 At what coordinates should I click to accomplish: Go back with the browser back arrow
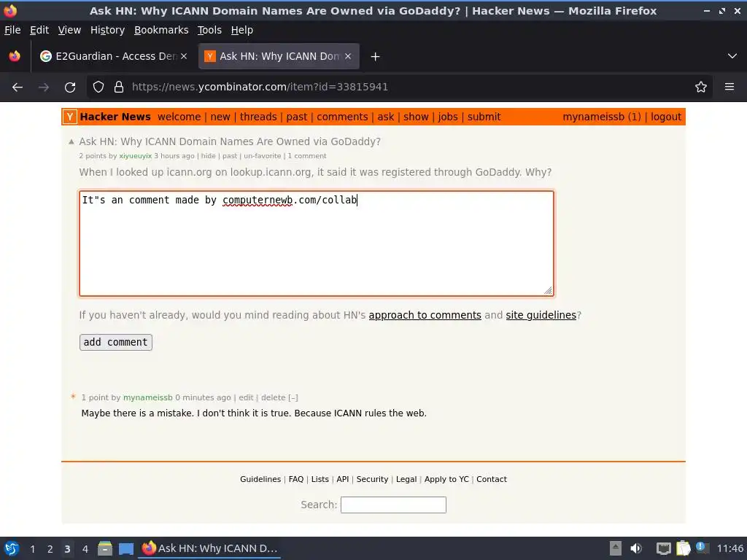pos(18,87)
